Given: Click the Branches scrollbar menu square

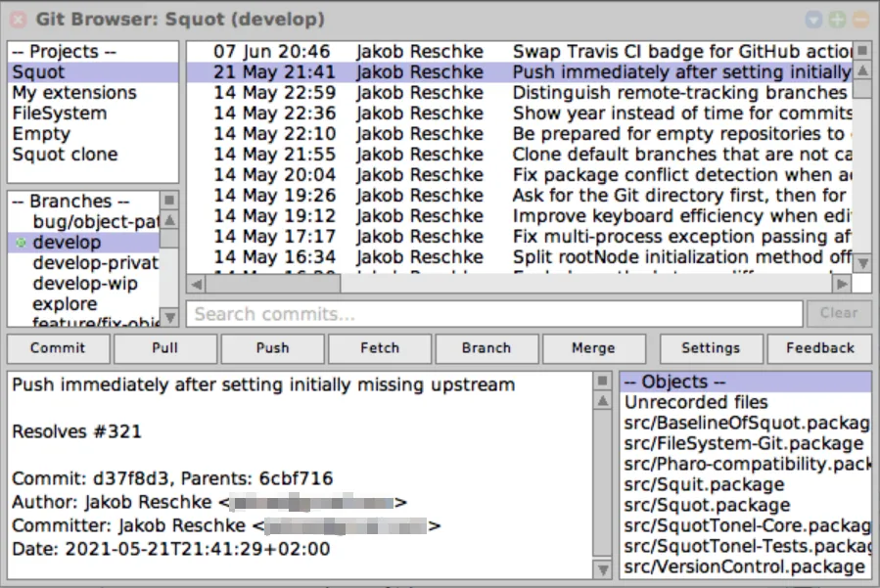Looking at the screenshot, I should 169,200.
